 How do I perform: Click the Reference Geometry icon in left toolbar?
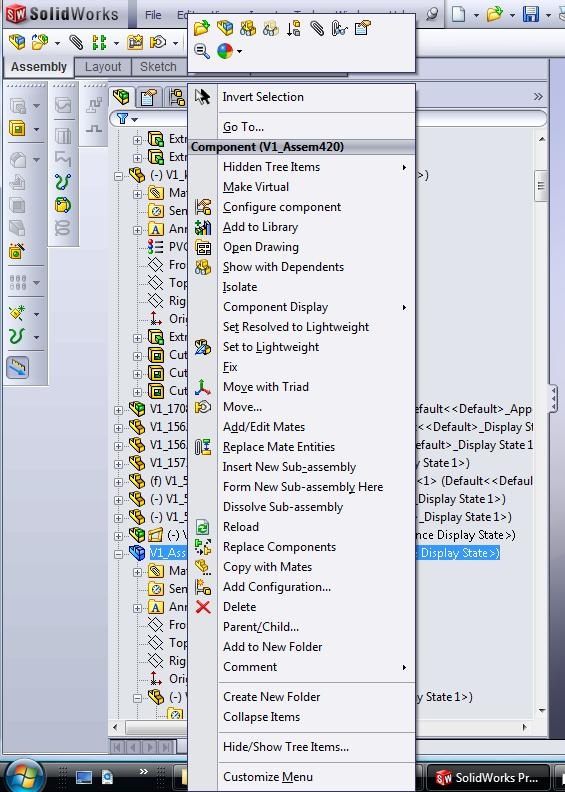[17, 313]
